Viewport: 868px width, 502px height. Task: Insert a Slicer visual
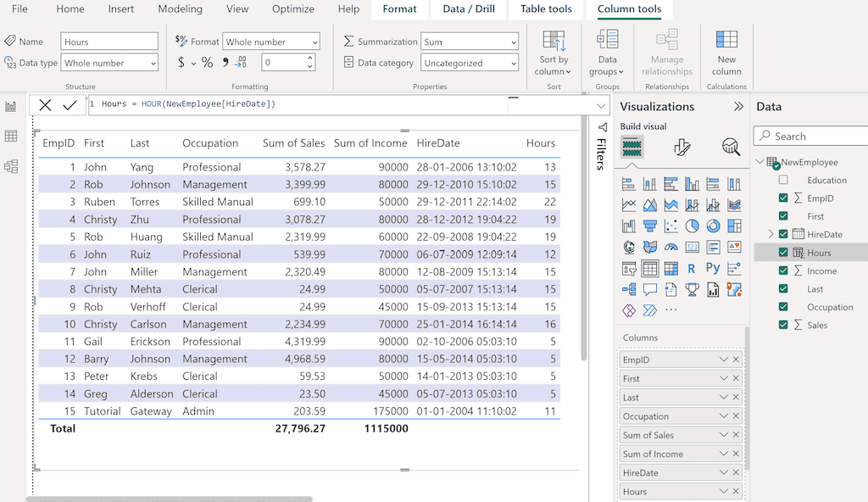pyautogui.click(x=630, y=268)
